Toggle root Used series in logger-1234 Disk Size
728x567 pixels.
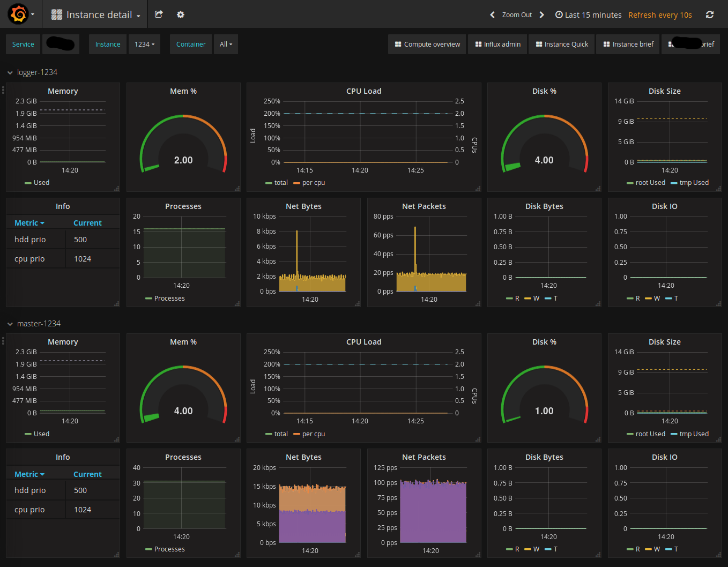coord(650,183)
